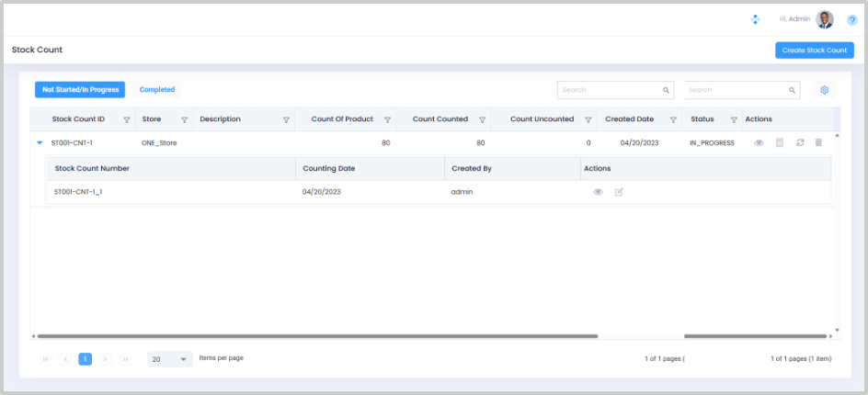Image resolution: width=868 pixels, height=395 pixels.
Task: Open the apps icon beside Hi, Admin
Action: point(755,19)
